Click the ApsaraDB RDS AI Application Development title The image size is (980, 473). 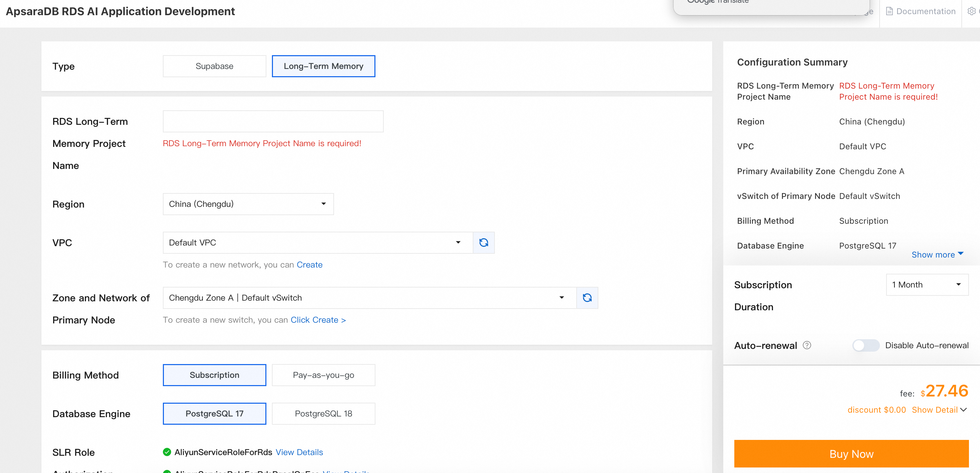(x=120, y=11)
